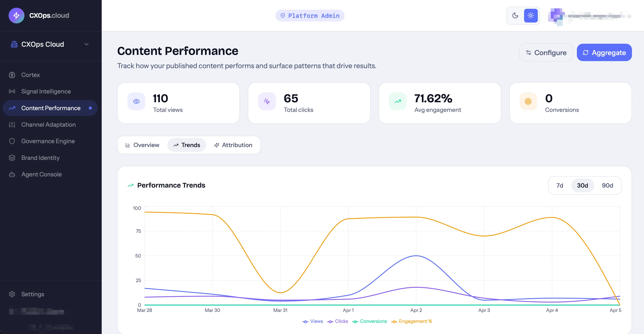Click the Content Performance trend icon in sidebar
The height and width of the screenshot is (334, 644).
(x=12, y=108)
